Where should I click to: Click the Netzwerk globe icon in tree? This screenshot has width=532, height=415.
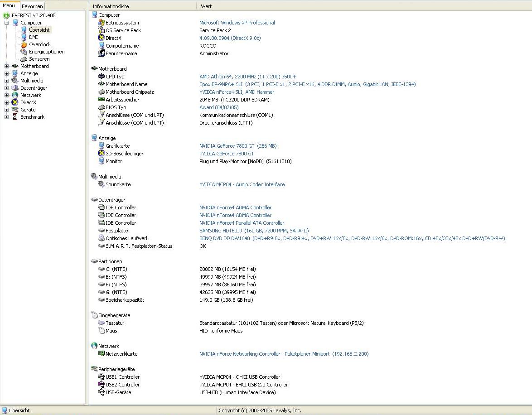[x=15, y=95]
